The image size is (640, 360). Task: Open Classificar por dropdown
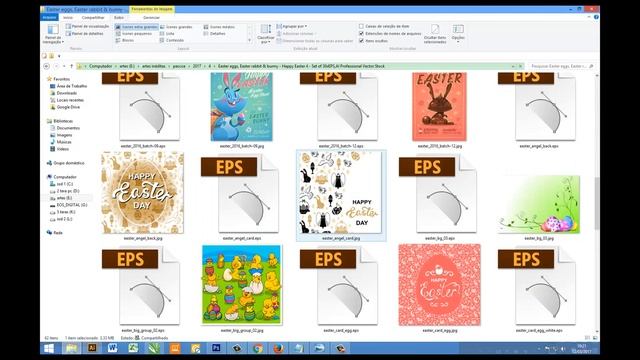(266, 34)
